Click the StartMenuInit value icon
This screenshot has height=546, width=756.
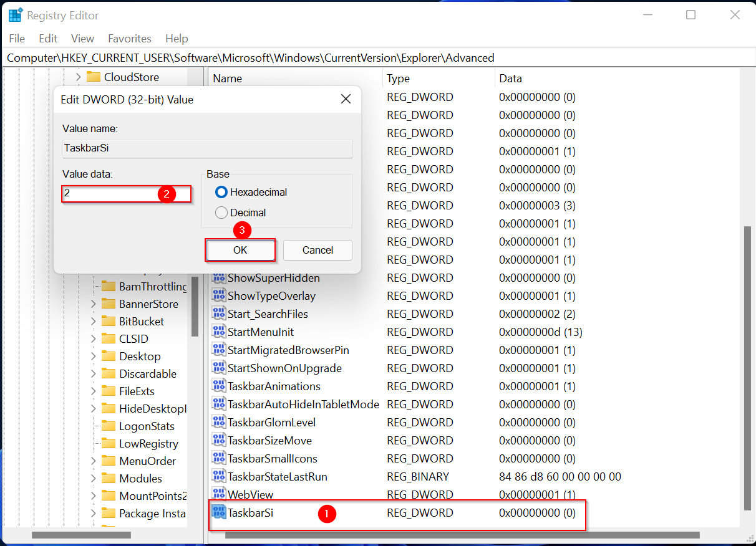pos(219,332)
